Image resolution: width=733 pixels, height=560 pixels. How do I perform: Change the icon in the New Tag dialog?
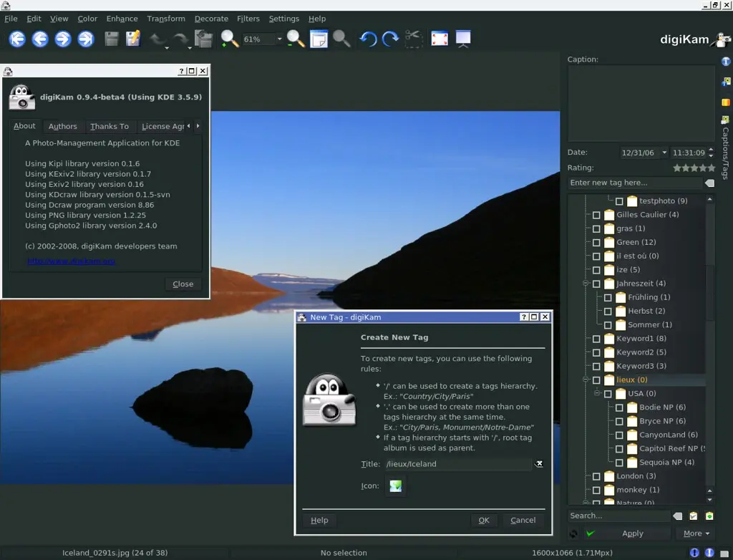pos(395,486)
